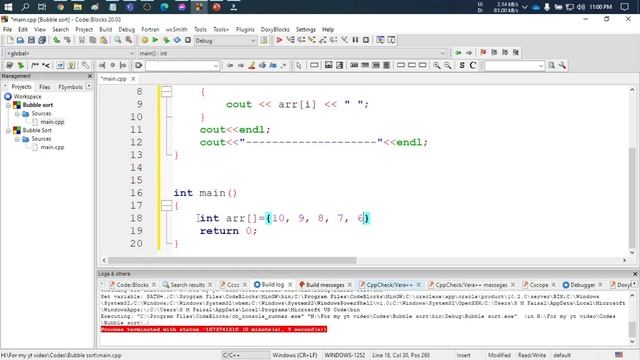The height and width of the screenshot is (360, 640).
Task: Toggle C button on toolbar
Action: [x=473, y=65]
